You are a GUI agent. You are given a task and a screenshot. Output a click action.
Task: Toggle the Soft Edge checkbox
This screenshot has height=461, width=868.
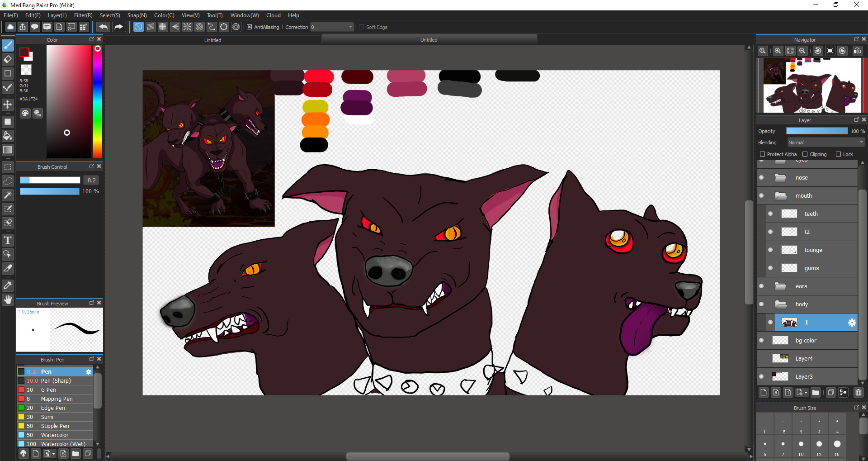[361, 27]
